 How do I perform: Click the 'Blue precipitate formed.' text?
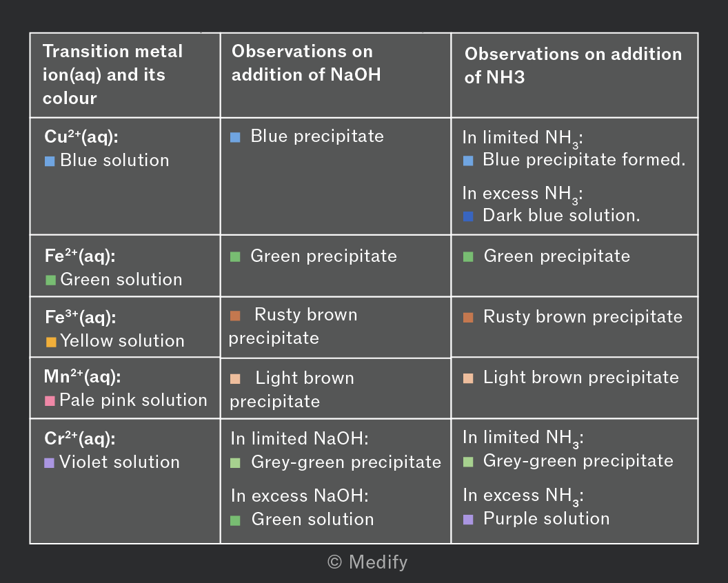(584, 160)
